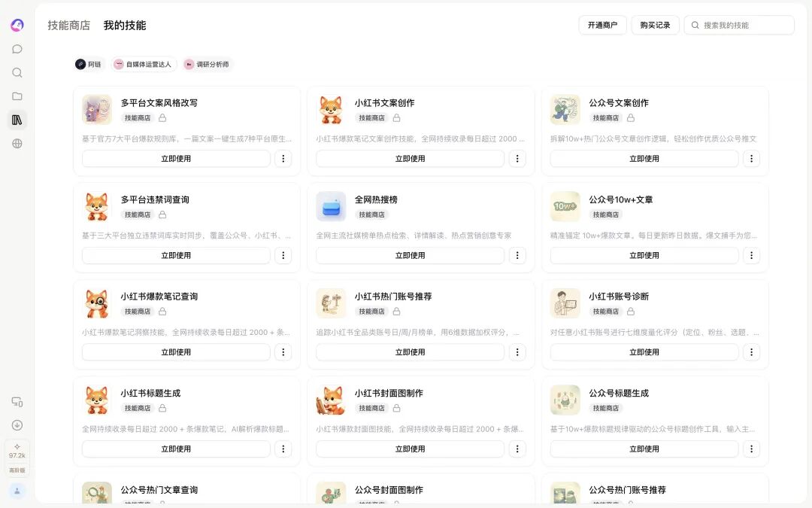
Task: Open more options for 小红书封面图制作
Action: pos(517,449)
